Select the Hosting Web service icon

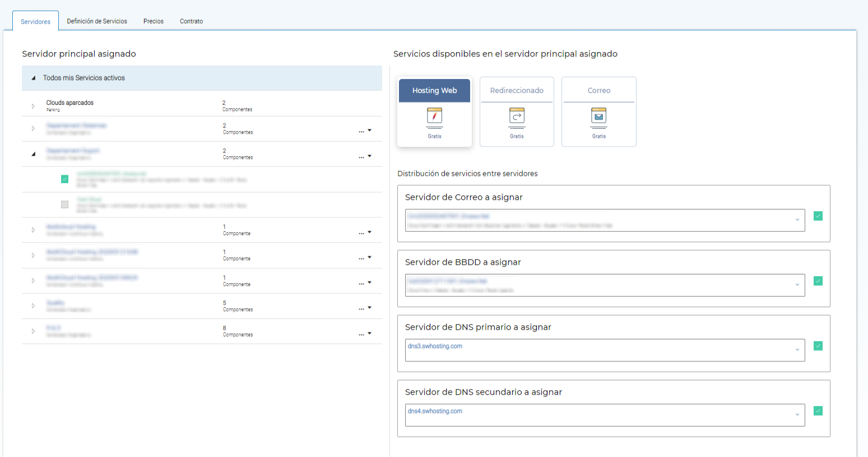point(434,116)
